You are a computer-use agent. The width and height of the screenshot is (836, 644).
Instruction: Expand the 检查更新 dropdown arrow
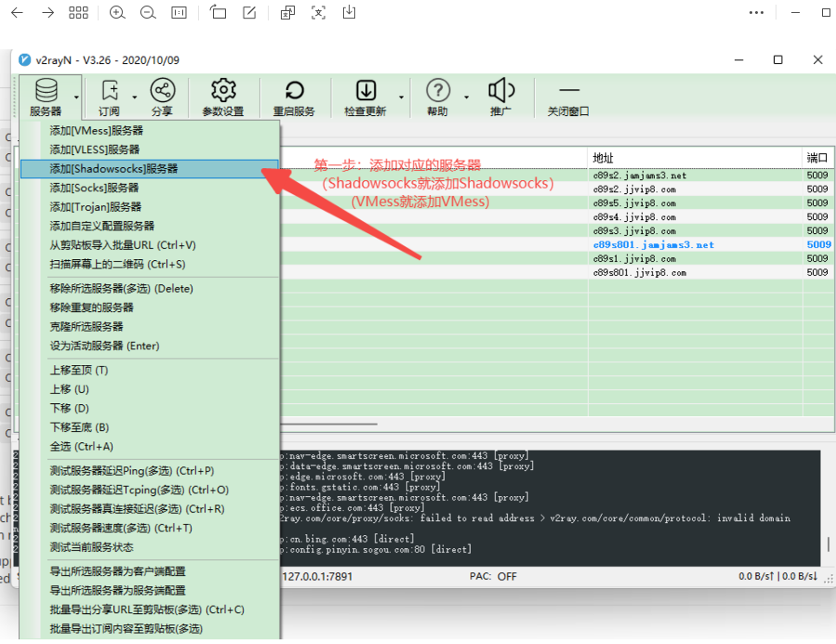pyautogui.click(x=401, y=97)
